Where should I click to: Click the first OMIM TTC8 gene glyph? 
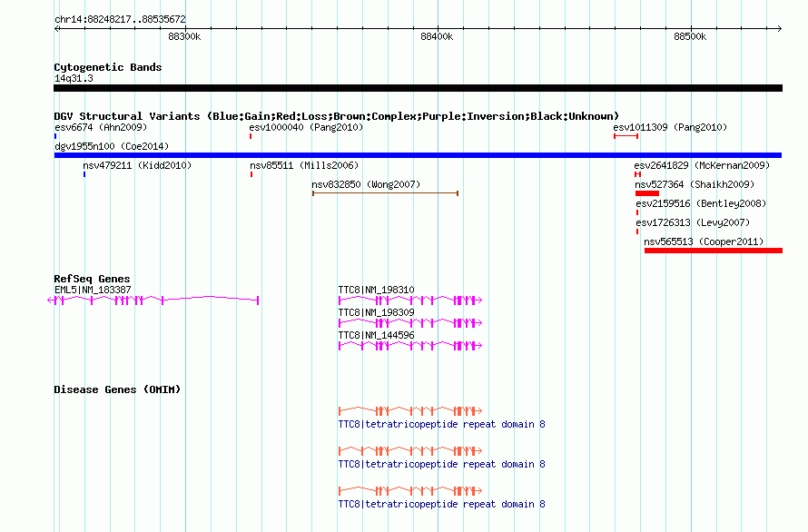[x=410, y=411]
